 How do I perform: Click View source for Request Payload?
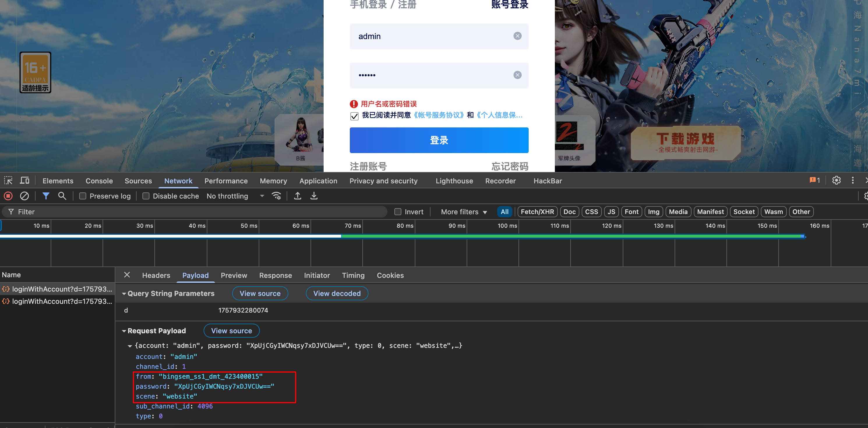[231, 331]
